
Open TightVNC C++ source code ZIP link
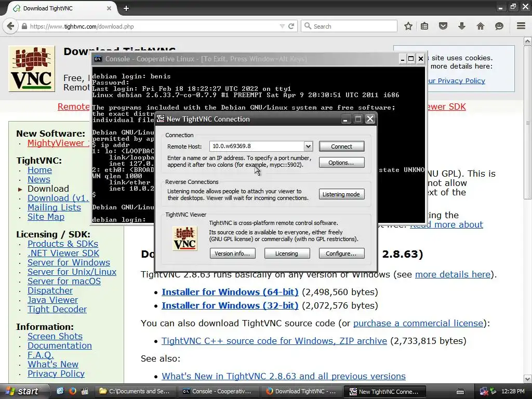point(274,341)
